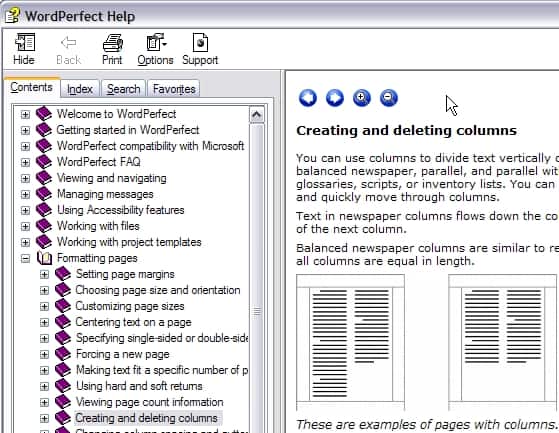559x433 pixels.
Task: Select the Formatting pages book label
Action: (x=97, y=258)
